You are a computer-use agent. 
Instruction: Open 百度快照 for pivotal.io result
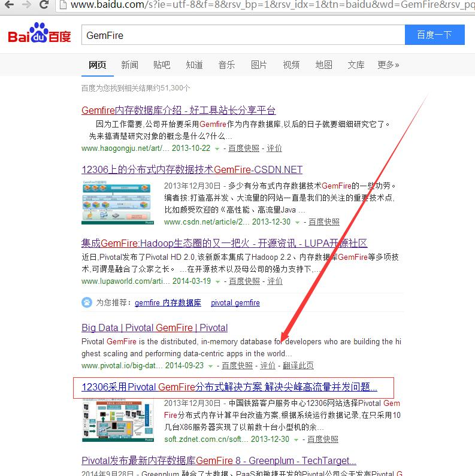coord(237,365)
